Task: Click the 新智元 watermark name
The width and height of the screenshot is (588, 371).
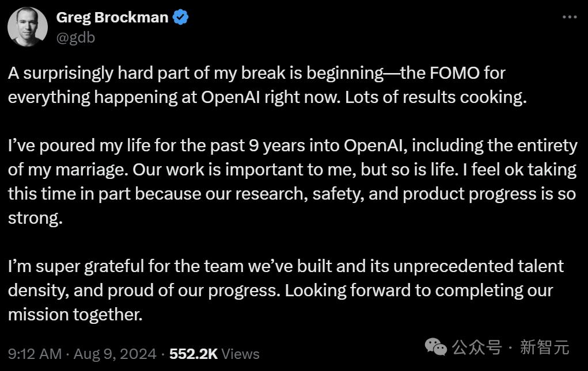Action: (x=544, y=347)
